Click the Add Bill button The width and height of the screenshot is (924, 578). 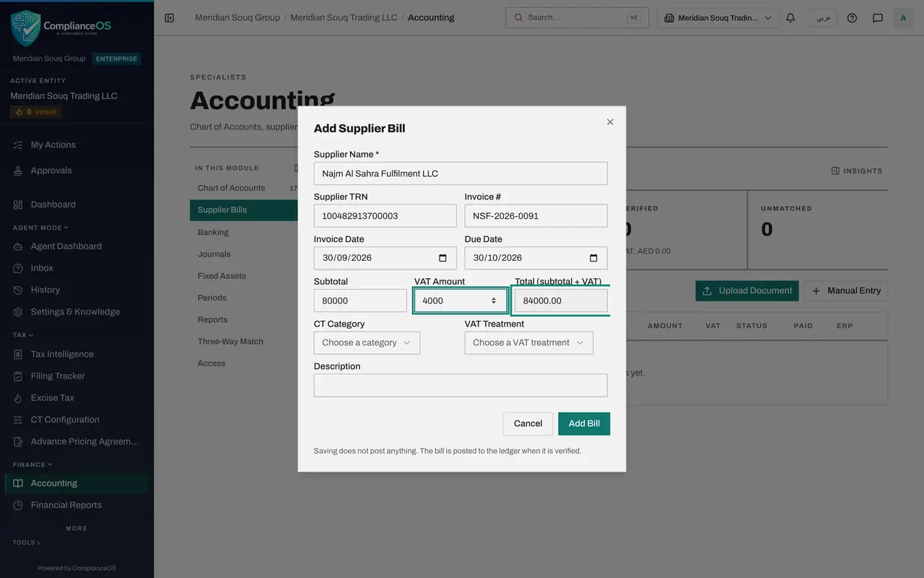pos(584,424)
